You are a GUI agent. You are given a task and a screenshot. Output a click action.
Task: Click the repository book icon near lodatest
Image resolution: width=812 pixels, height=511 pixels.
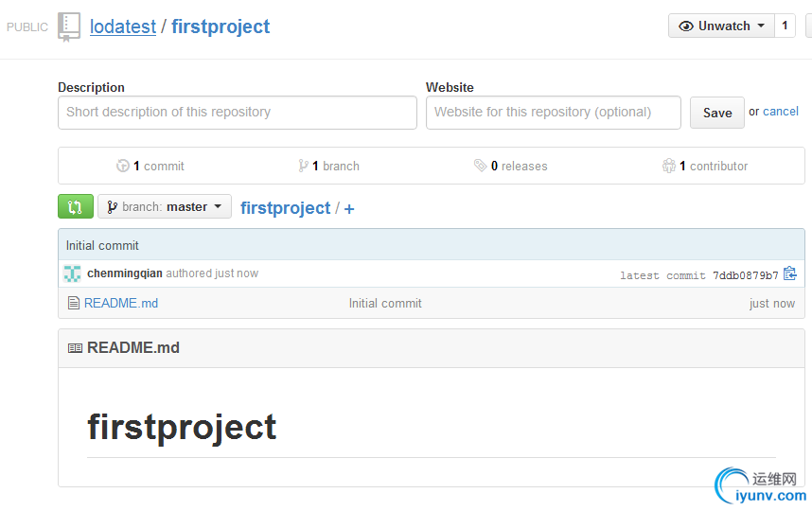69,26
